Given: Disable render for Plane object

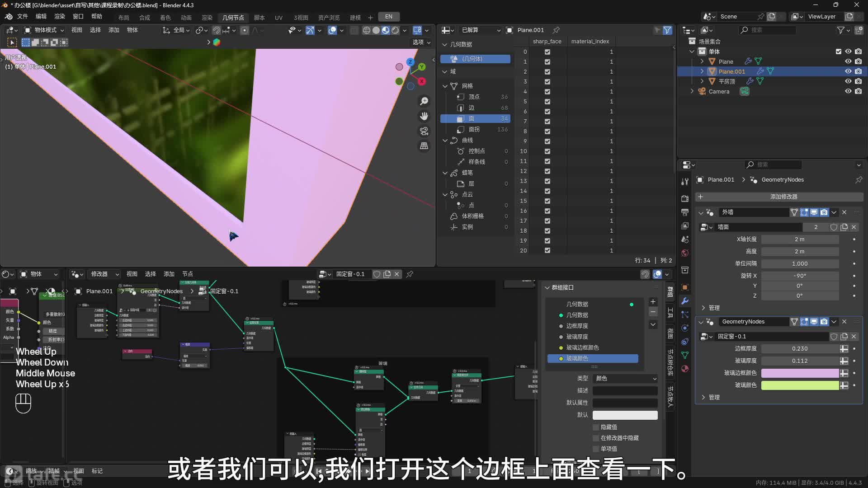Looking at the screenshot, I should (859, 61).
